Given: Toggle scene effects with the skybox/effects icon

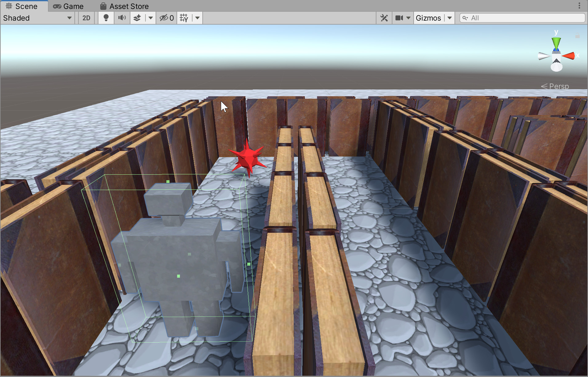Looking at the screenshot, I should coord(137,18).
